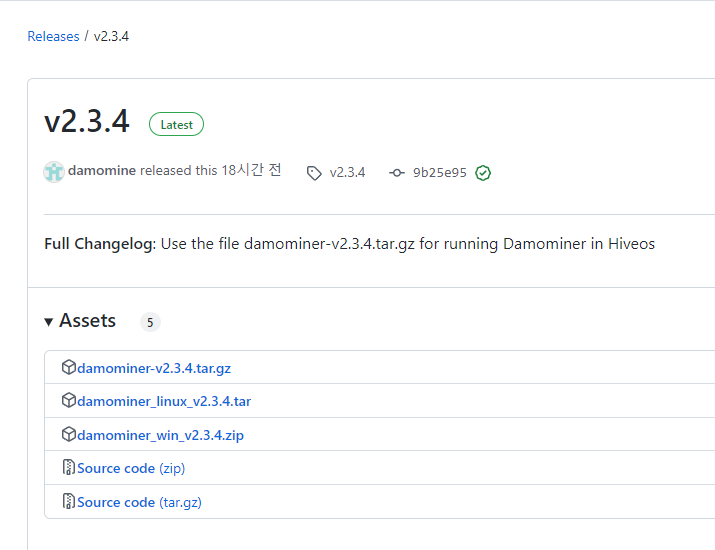Viewport: 715px width, 550px height.
Task: Show the verified signature badge details
Action: 483,173
